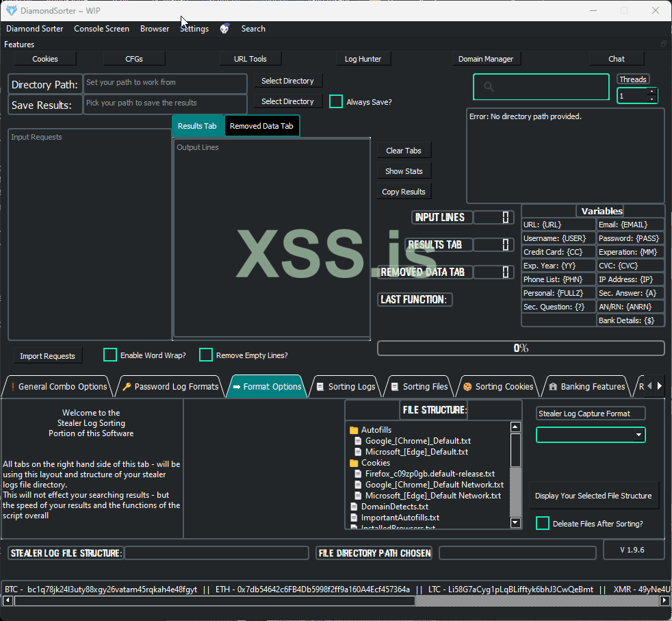Decrease Threads with the down arrow
The height and width of the screenshot is (621, 672).
tap(651, 99)
